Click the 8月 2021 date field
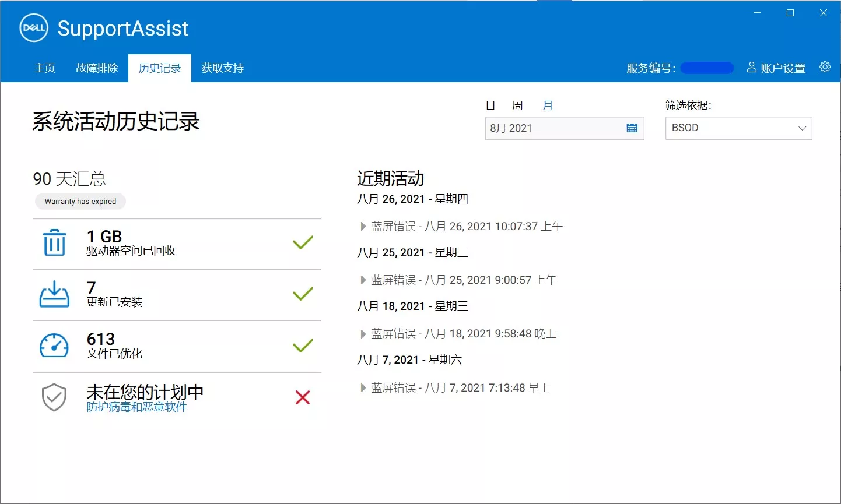Viewport: 841px width, 504px height. 565,128
